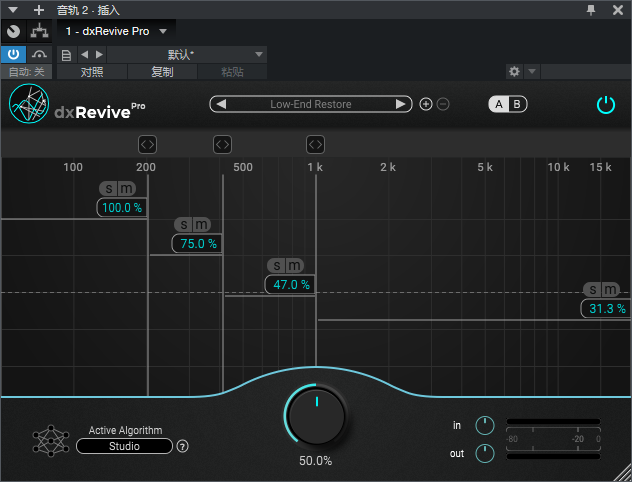Add a band with the plus circle
632x482 pixels.
coord(426,104)
